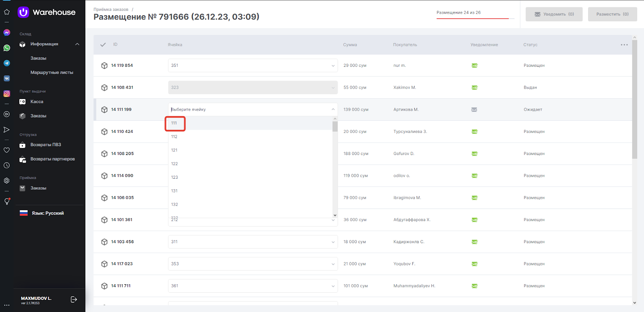644x312 pixels.
Task: Click the page scroll-down arrow
Action: pyautogui.click(x=634, y=303)
